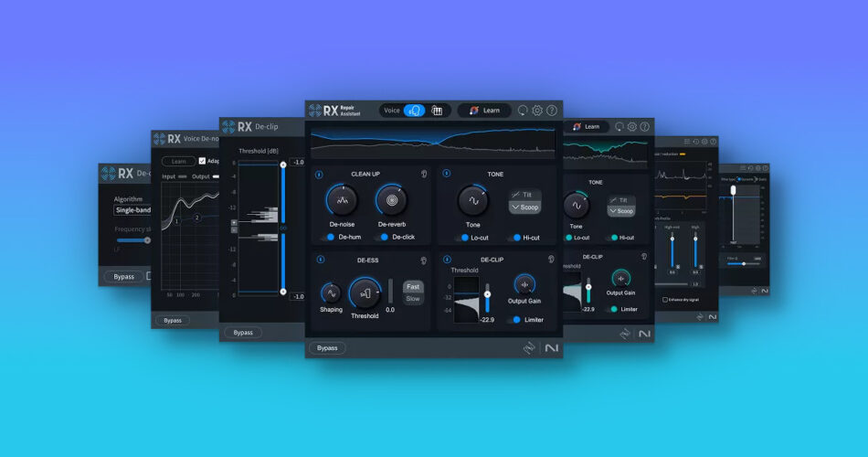Screen dimensions: 868x457
Task: Open the Algorithm Single-band dropdown
Action: click(x=131, y=210)
